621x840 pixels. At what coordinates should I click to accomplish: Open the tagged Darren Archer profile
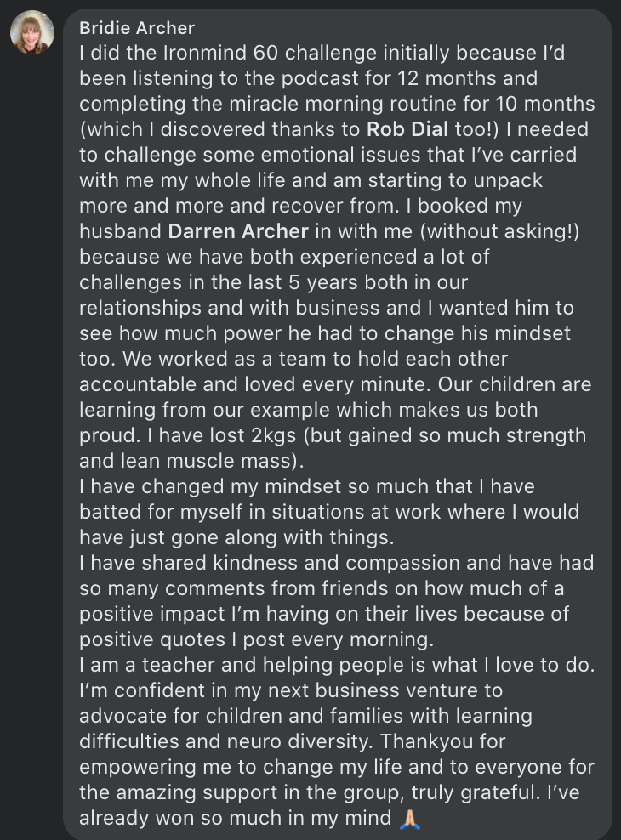pos(238,230)
